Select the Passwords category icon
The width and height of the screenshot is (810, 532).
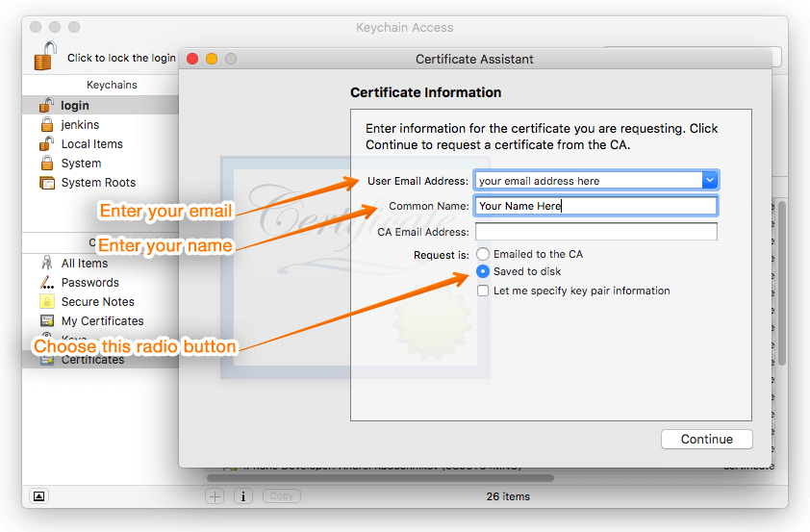point(46,283)
